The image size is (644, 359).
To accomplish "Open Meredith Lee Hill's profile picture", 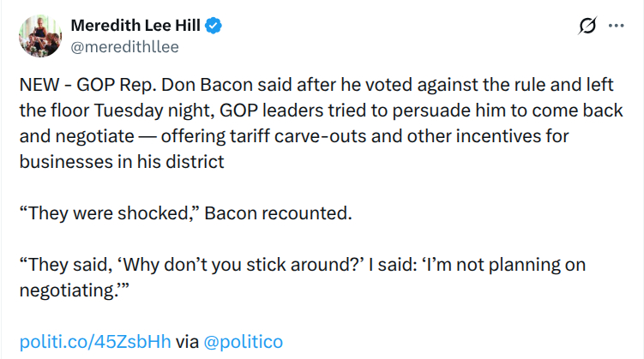I will click(36, 36).
